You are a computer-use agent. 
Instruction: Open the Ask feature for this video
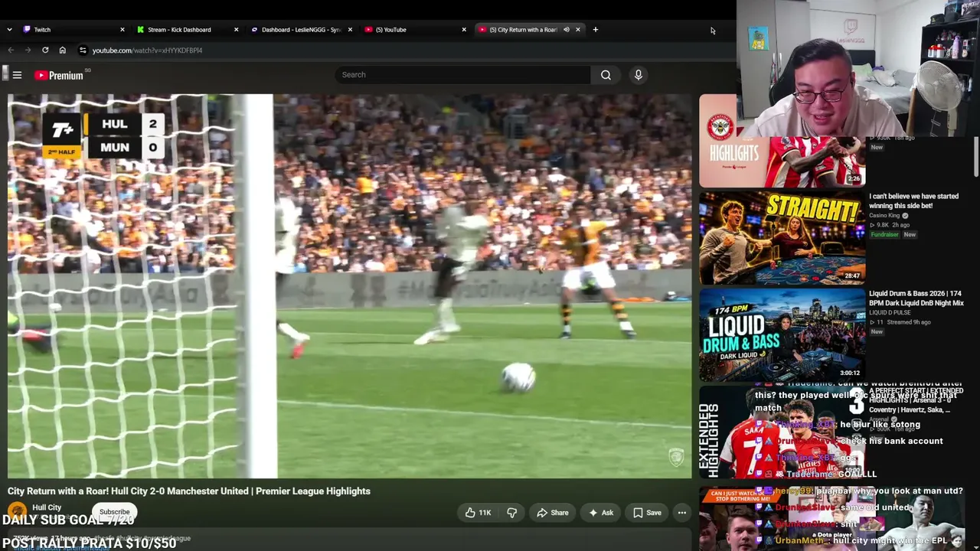coord(601,513)
